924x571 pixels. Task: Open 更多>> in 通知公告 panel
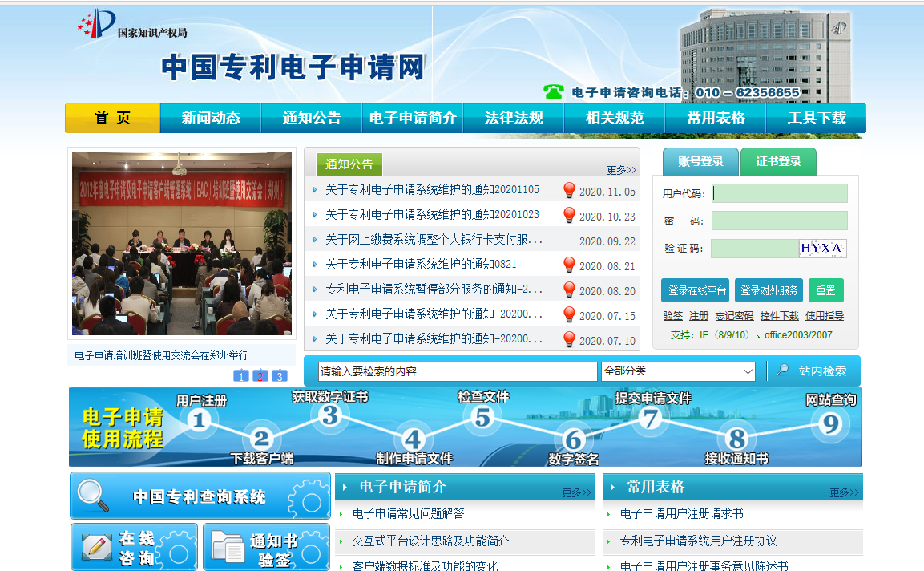[621, 170]
